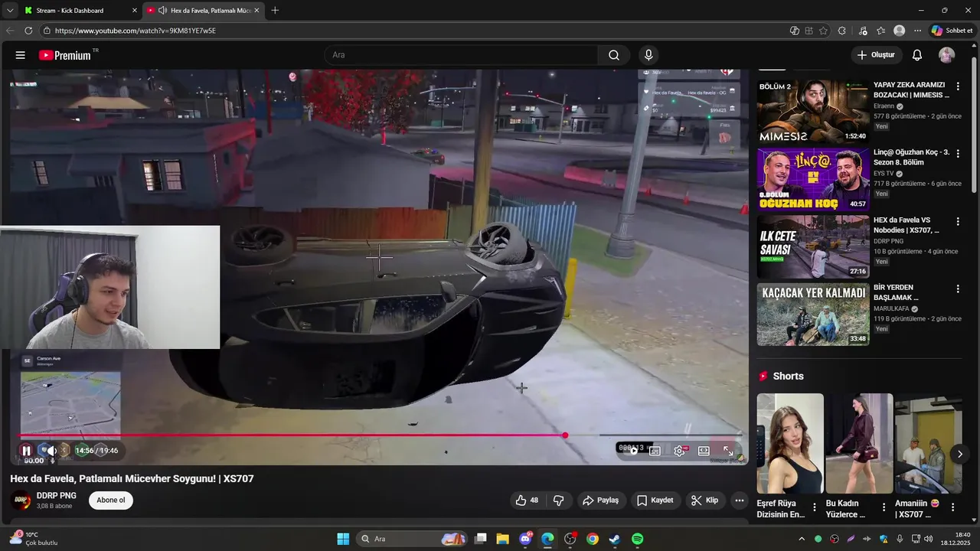The width and height of the screenshot is (980, 551).
Task: Open Edge settings and more menu
Action: (x=917, y=31)
